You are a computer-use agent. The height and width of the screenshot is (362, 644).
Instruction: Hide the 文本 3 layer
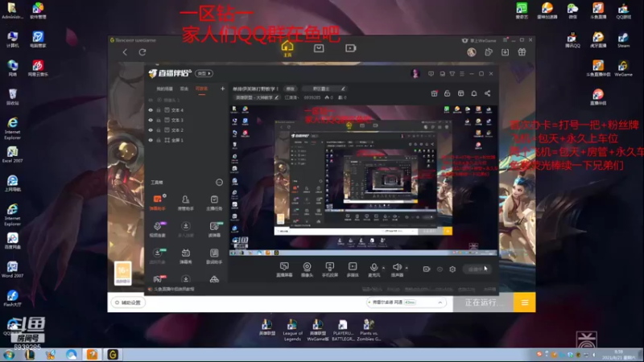click(151, 120)
